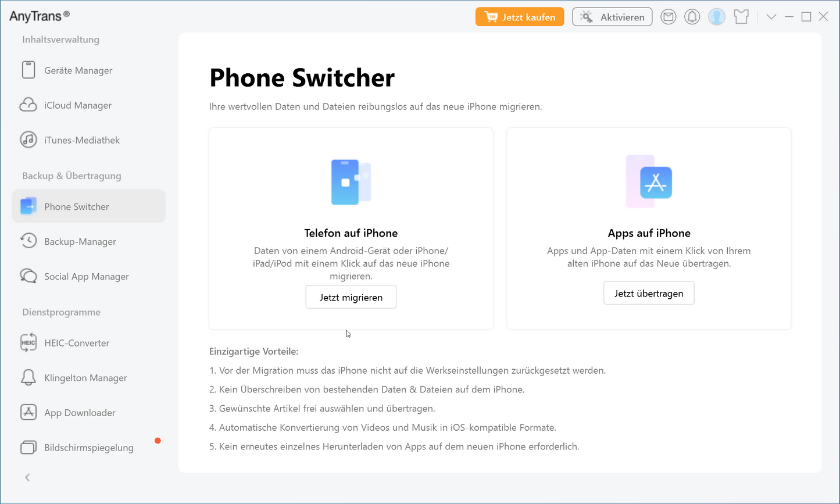Go to iCloud Manager

coord(78,105)
